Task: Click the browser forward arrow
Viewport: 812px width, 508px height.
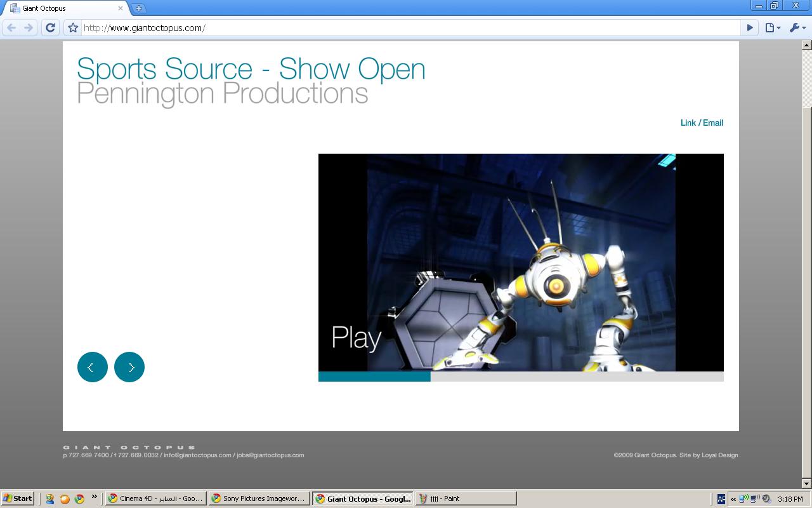Action: pyautogui.click(x=28, y=27)
